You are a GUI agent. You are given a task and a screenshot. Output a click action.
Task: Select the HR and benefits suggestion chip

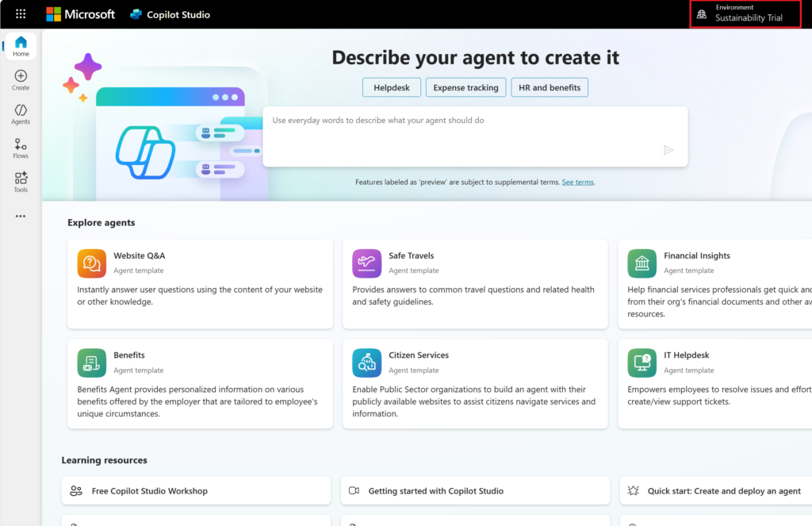[550, 87]
